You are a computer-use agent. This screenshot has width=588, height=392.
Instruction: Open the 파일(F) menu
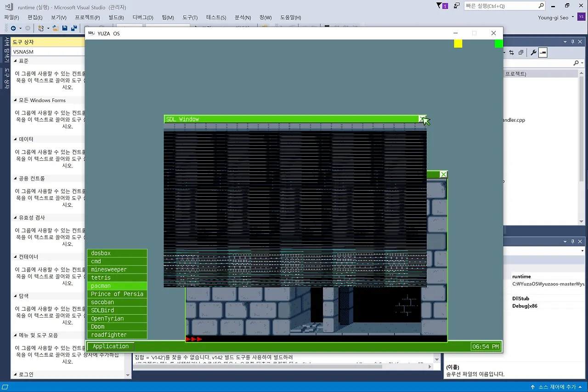pos(11,17)
